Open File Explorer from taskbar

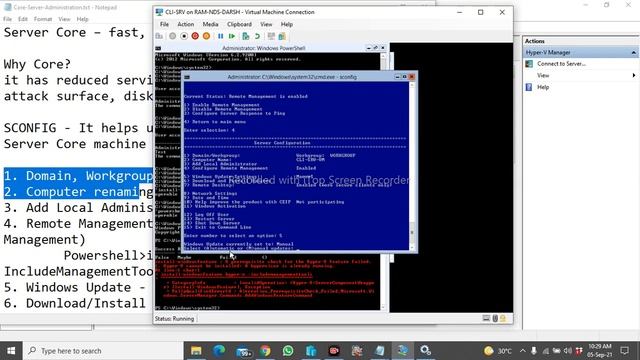196,351
